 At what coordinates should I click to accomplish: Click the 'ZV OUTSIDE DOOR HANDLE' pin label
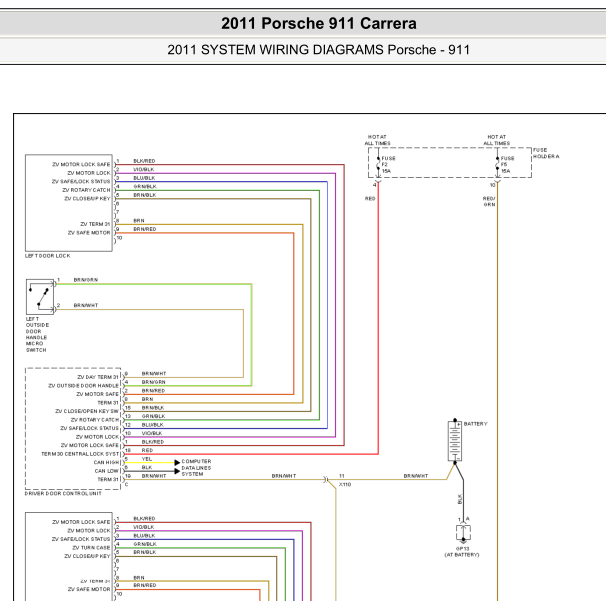point(83,386)
